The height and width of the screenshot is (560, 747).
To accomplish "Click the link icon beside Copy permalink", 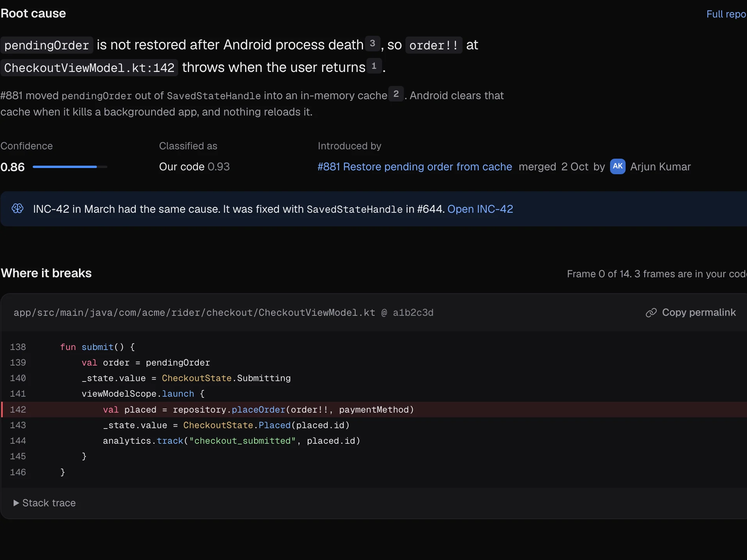I will [651, 313].
